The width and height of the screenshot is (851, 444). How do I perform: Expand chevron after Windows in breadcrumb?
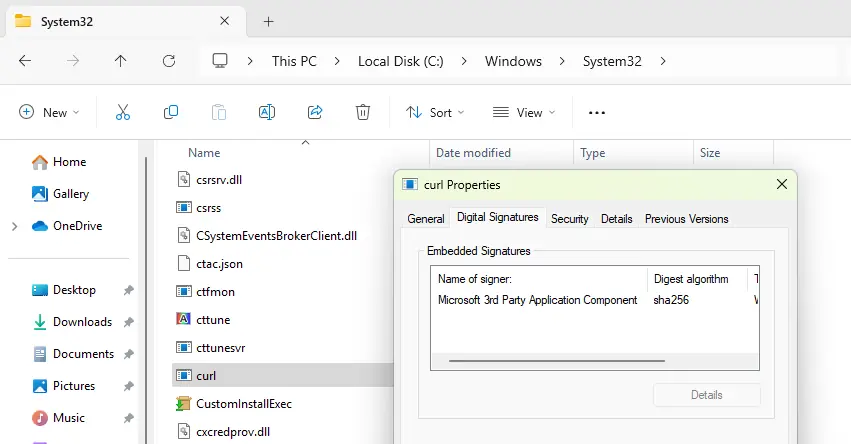tap(562, 61)
